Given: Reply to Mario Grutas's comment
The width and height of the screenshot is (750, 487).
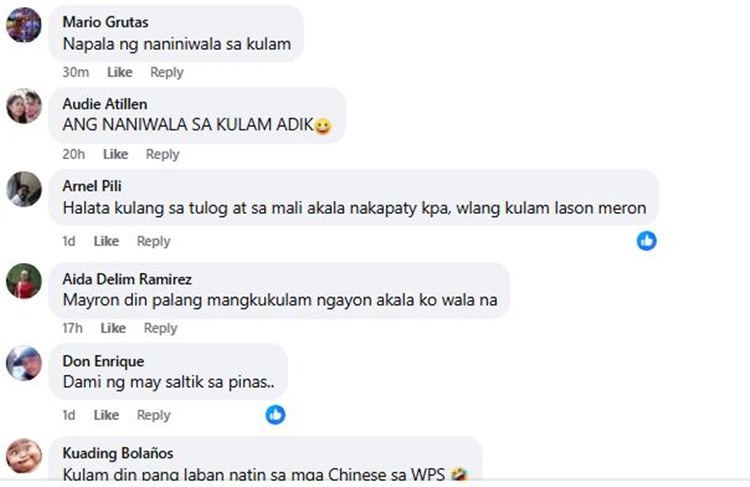Looking at the screenshot, I should coord(166,72).
